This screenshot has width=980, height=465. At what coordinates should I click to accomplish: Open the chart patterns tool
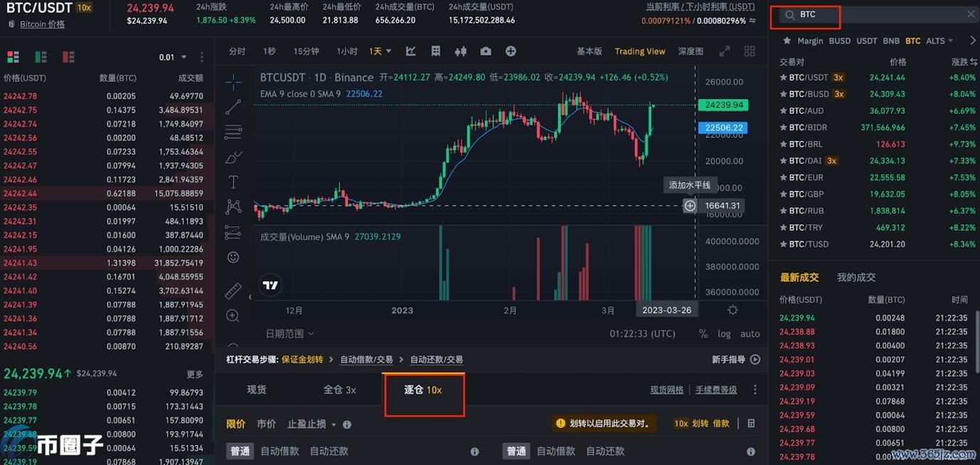pyautogui.click(x=233, y=207)
